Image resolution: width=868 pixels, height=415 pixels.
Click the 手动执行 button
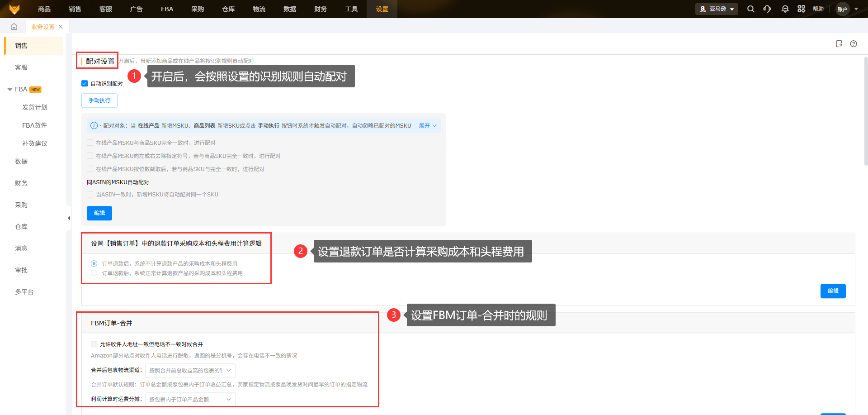coord(99,100)
